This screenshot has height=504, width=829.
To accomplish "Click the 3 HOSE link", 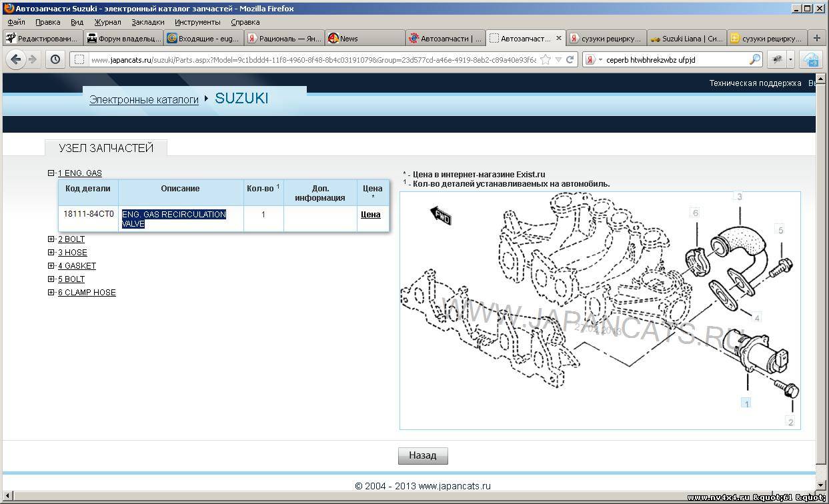I will click(73, 253).
